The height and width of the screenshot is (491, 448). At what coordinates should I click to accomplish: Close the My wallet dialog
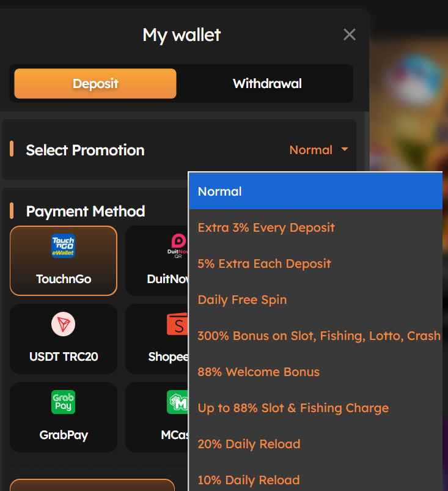pos(350,34)
